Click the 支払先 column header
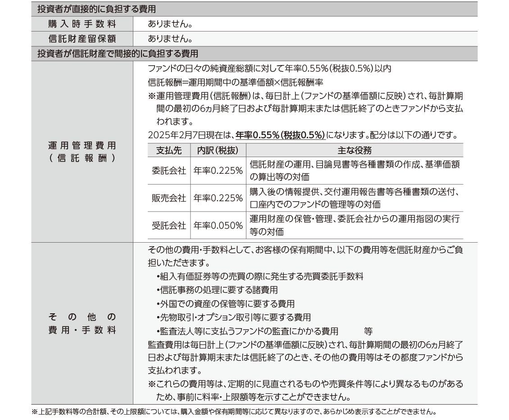The height and width of the screenshot is (420, 509). [168, 150]
